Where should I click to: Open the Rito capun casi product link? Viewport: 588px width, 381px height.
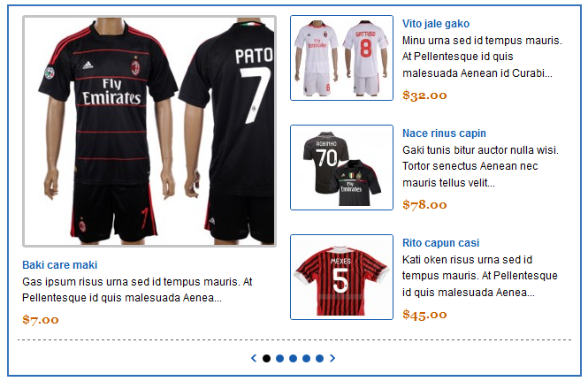point(440,242)
